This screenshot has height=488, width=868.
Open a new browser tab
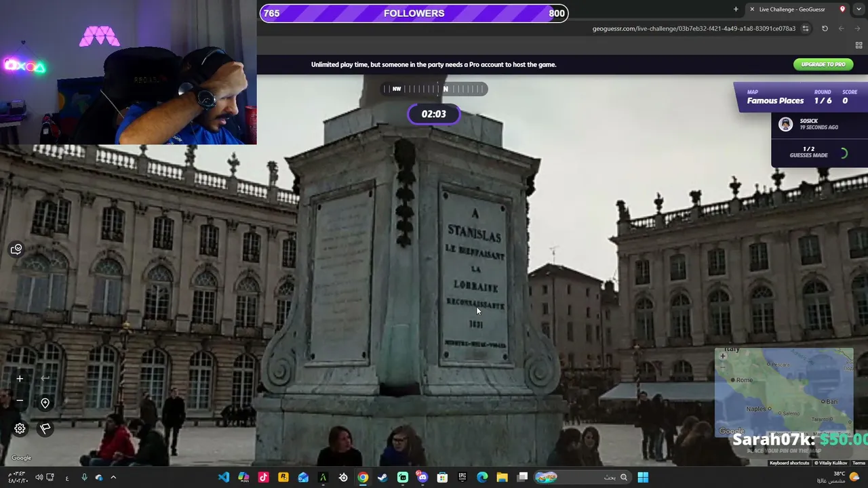[x=736, y=9]
